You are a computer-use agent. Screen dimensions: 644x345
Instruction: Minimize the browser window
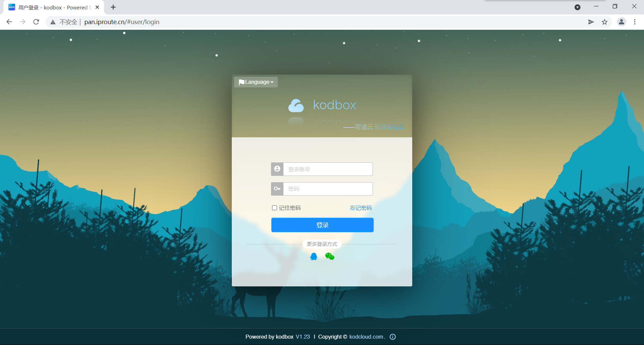coord(596,7)
